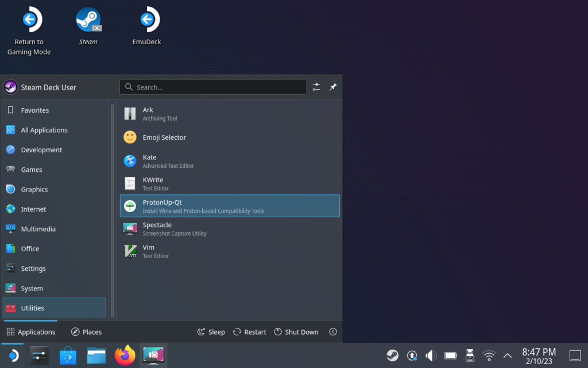588x368 pixels.
Task: Click the category sidebar scrollbar
Action: pos(113,212)
